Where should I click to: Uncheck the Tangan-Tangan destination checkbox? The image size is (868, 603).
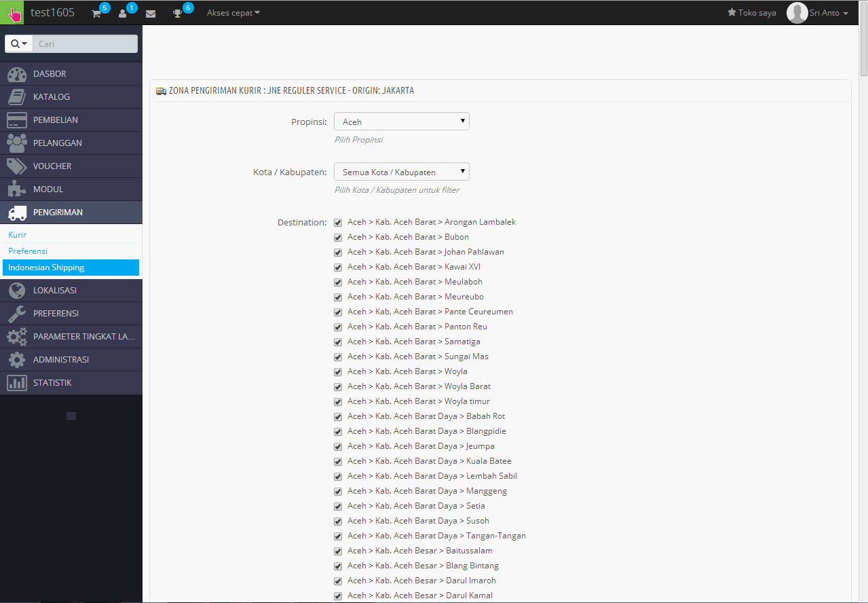(x=338, y=536)
